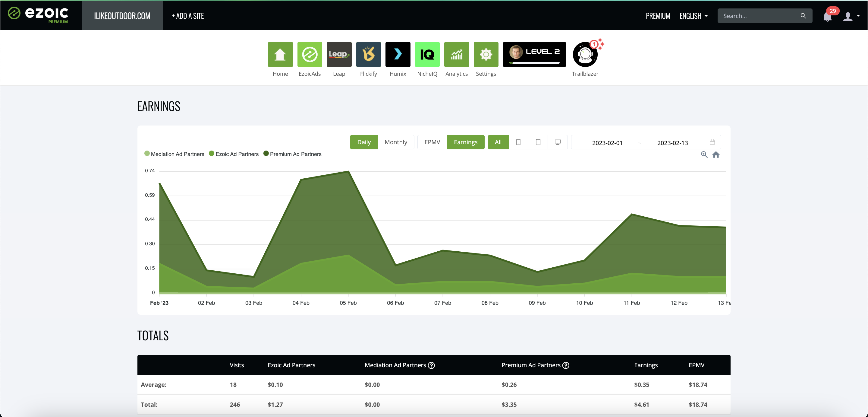868x417 pixels.
Task: Open the Flickify icon
Action: pos(368,54)
